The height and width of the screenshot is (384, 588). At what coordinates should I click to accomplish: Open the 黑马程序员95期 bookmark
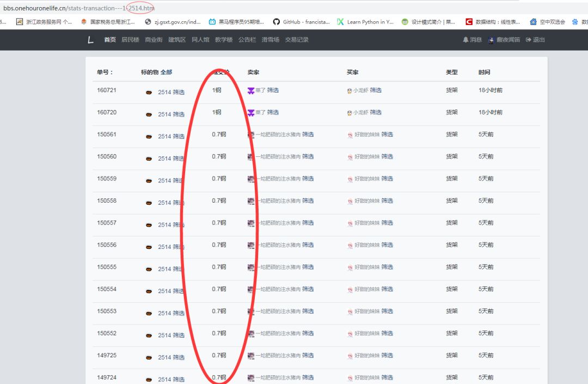pos(237,22)
